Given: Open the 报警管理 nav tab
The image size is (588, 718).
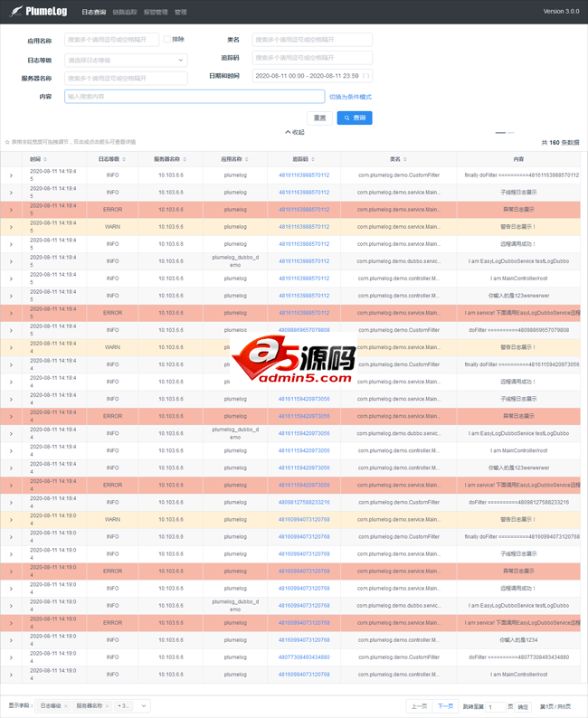Looking at the screenshot, I should (x=156, y=12).
